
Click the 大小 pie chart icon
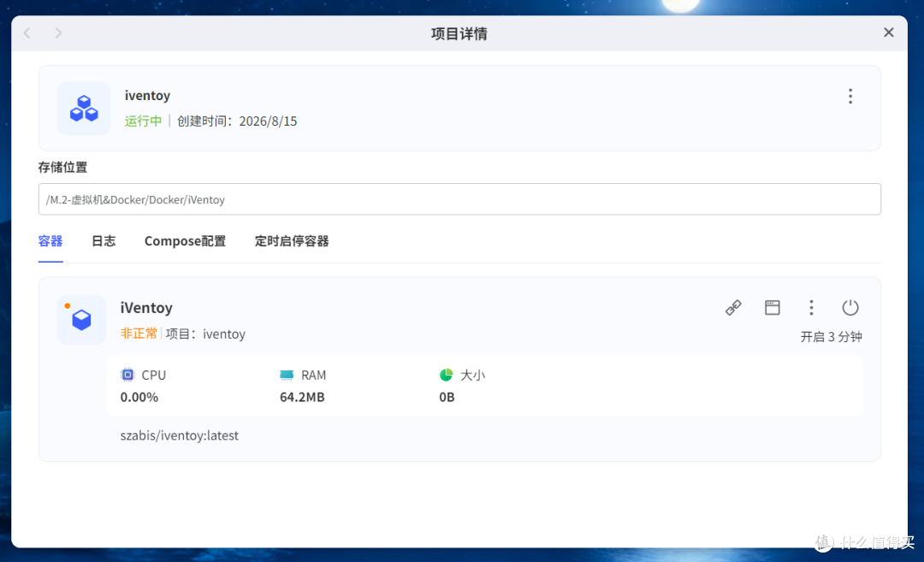(446, 375)
